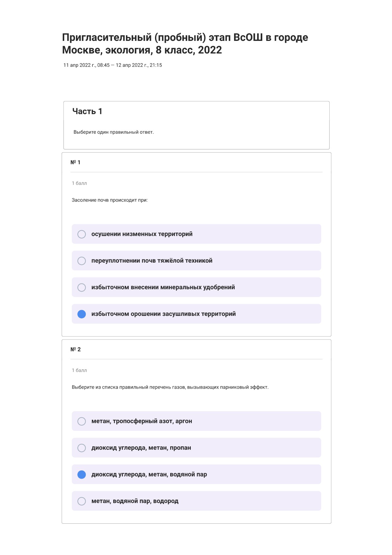392x555 pixels.
Task: Click question text Засоление почв происходит при
Action: coord(110,200)
